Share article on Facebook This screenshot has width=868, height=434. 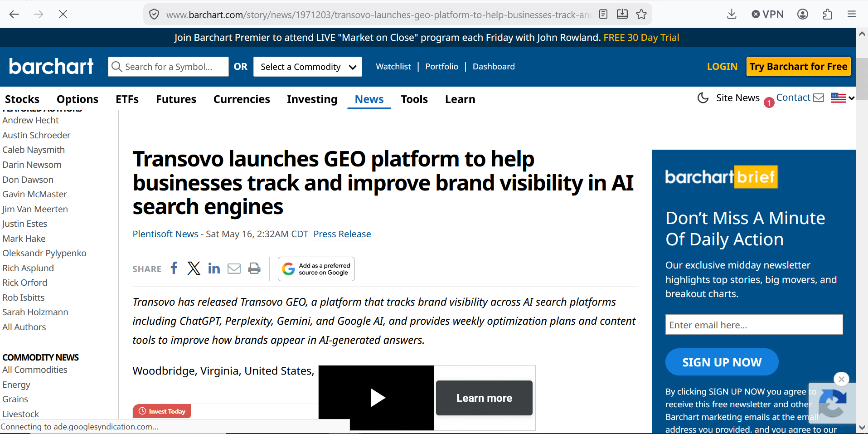pyautogui.click(x=174, y=268)
